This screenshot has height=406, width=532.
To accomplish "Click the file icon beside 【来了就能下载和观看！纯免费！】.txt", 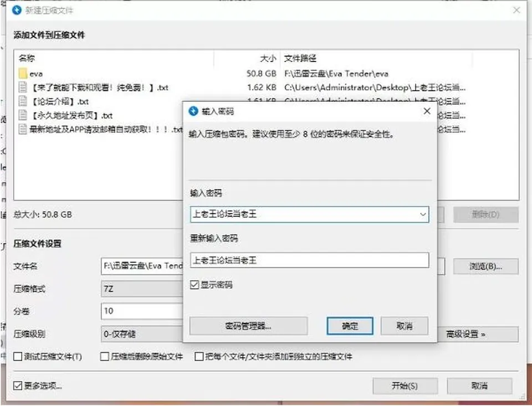I will [x=23, y=88].
